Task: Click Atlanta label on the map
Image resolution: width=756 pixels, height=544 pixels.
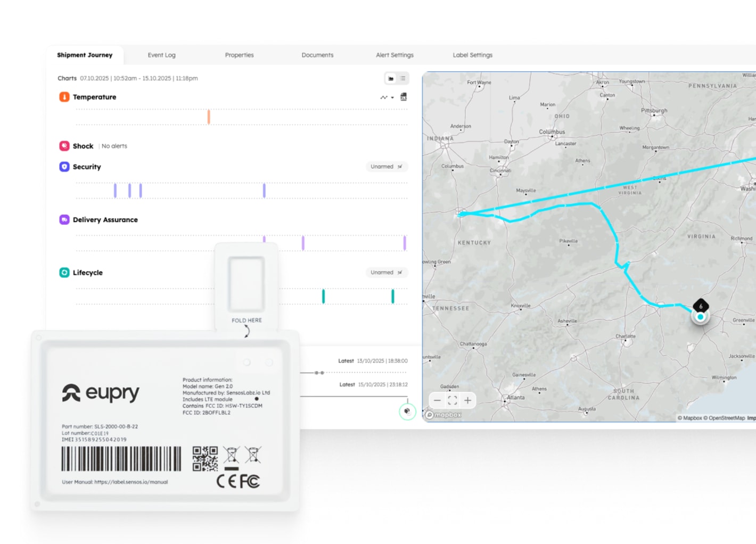Action: point(516,397)
